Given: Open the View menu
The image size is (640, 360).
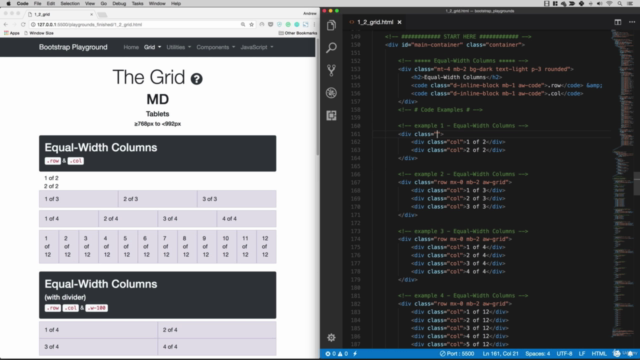Looking at the screenshot, I should [89, 3].
